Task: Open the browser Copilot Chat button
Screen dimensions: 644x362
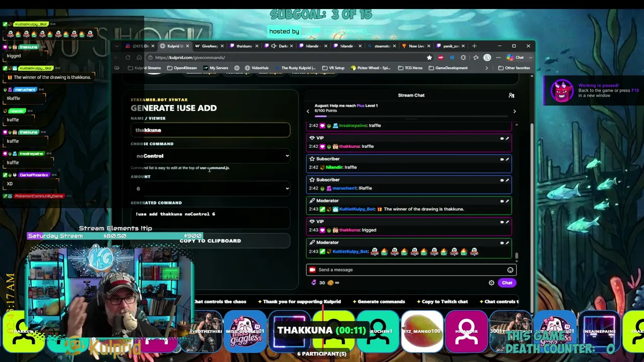Action: tap(516, 57)
